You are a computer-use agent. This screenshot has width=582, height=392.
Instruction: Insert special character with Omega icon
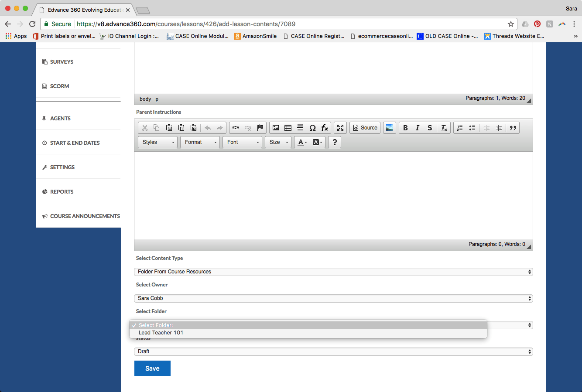(x=312, y=128)
